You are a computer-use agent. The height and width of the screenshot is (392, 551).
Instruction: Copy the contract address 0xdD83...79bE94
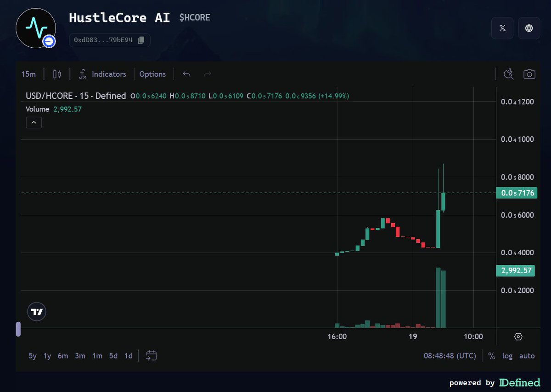tap(141, 40)
